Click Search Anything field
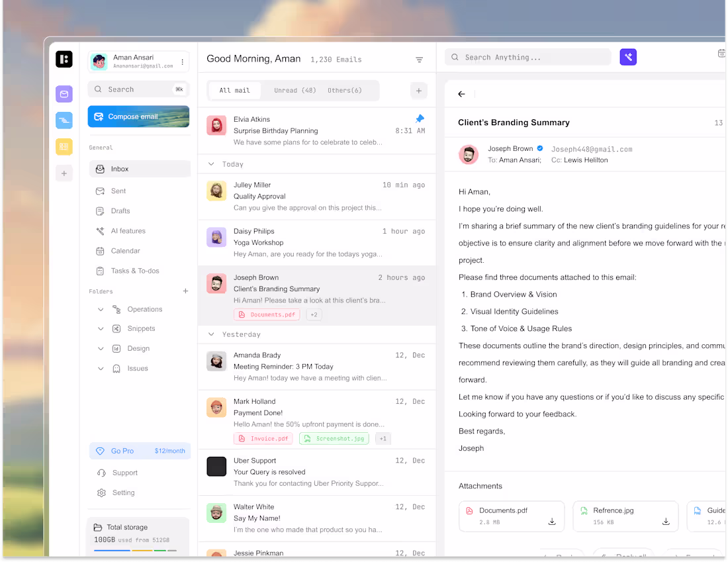This screenshot has width=728, height=562. [x=528, y=58]
